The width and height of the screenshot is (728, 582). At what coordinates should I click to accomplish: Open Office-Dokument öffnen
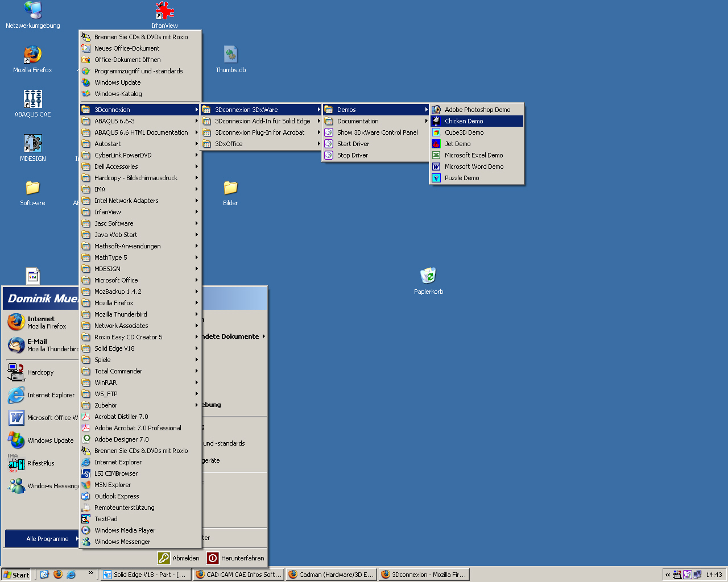(140, 60)
